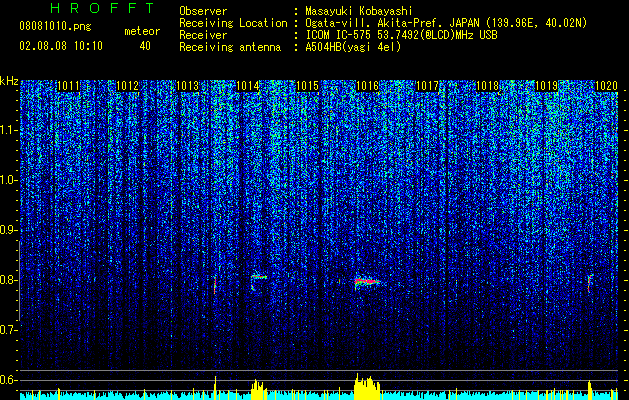Click the vertical echo streak left of 1014
629x400 pixels.
pos(215,284)
